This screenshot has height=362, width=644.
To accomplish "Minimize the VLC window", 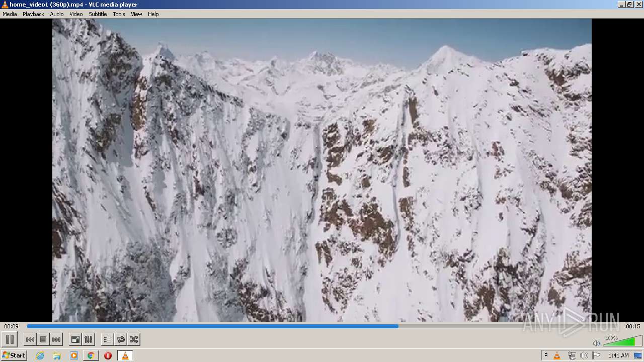I will coord(621,5).
